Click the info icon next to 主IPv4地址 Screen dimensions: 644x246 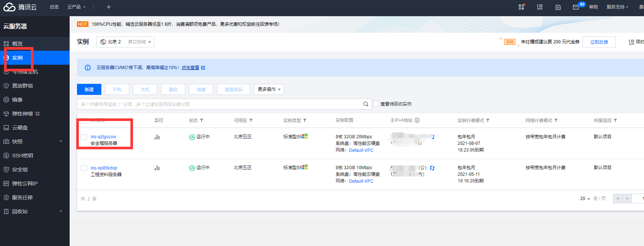point(417,120)
